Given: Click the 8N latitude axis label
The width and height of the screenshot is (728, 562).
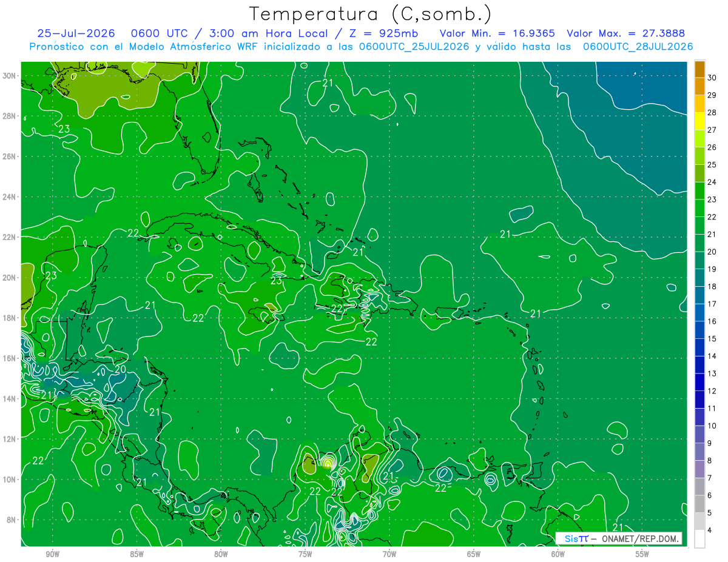Looking at the screenshot, I should click(x=12, y=520).
